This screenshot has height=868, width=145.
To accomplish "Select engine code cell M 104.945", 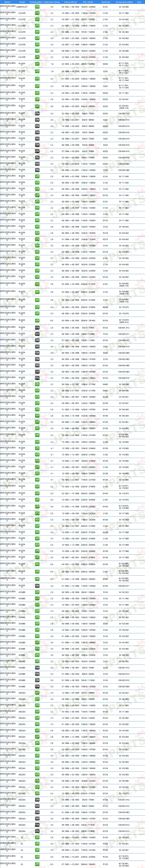I will (x=124, y=239).
